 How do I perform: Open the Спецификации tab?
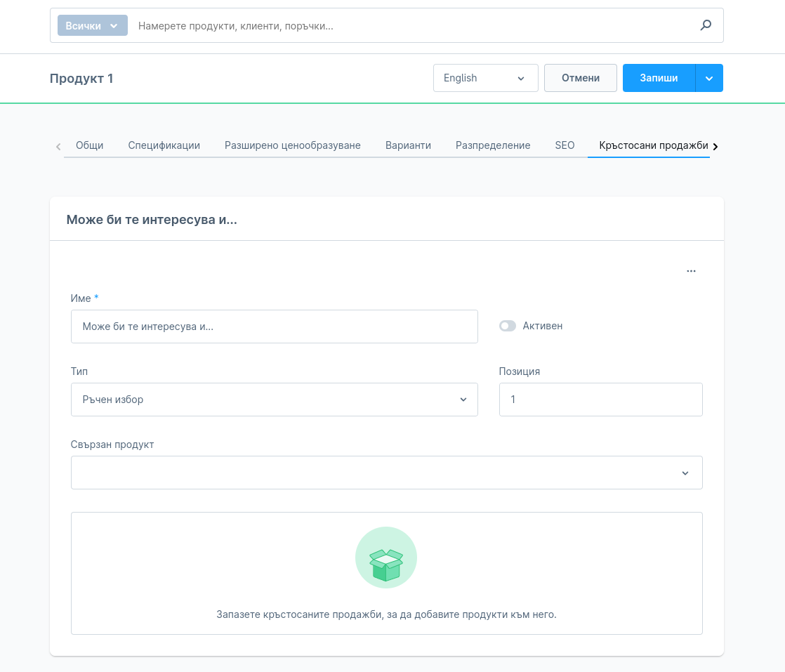(x=164, y=145)
